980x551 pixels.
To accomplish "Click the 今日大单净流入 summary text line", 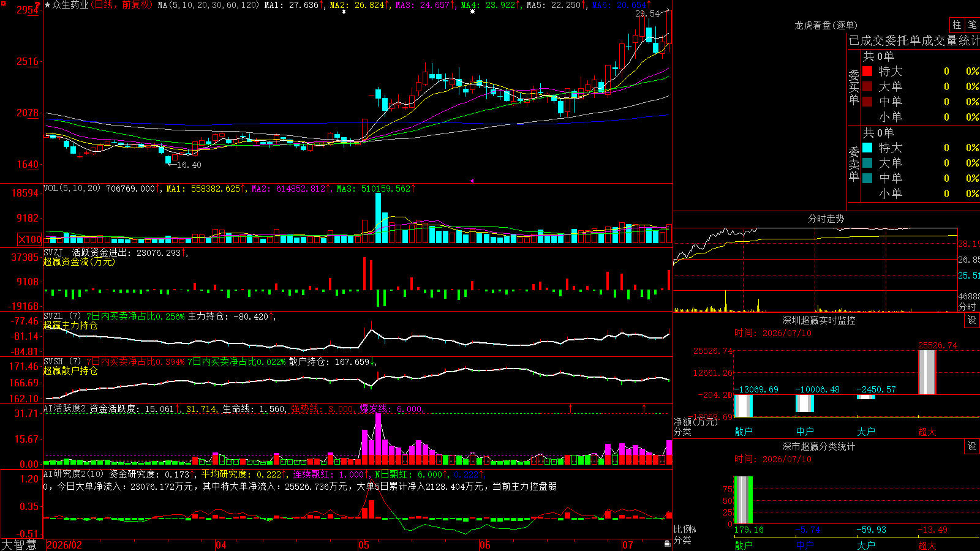I will (x=300, y=487).
